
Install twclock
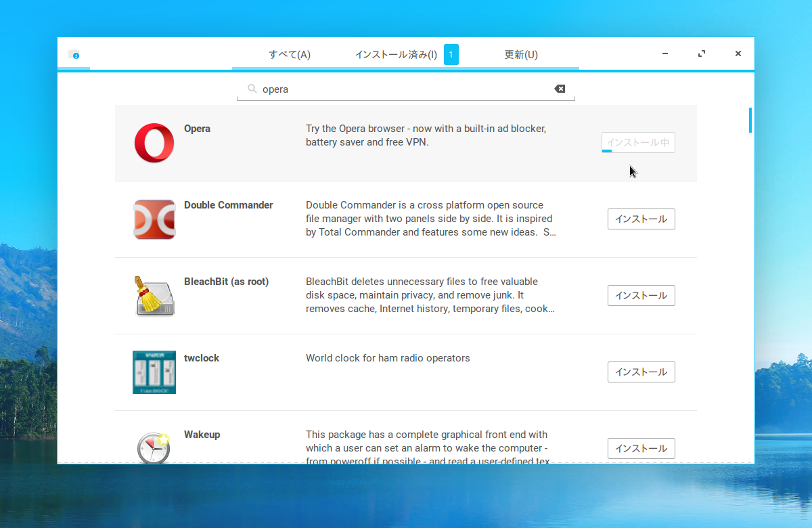click(641, 372)
